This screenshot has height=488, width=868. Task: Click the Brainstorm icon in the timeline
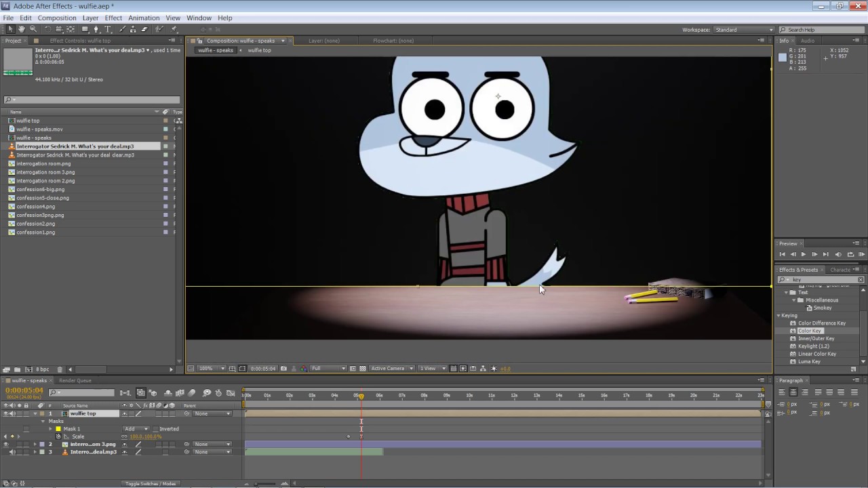coord(207,393)
